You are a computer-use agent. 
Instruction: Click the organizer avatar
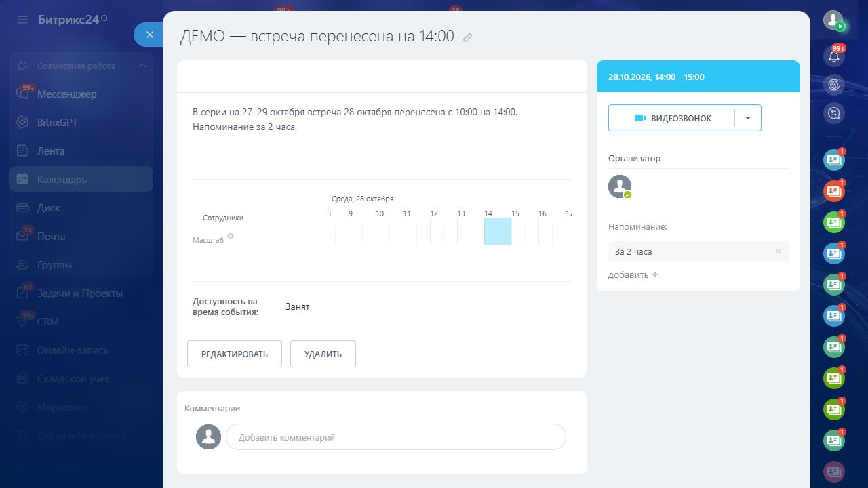pos(620,186)
